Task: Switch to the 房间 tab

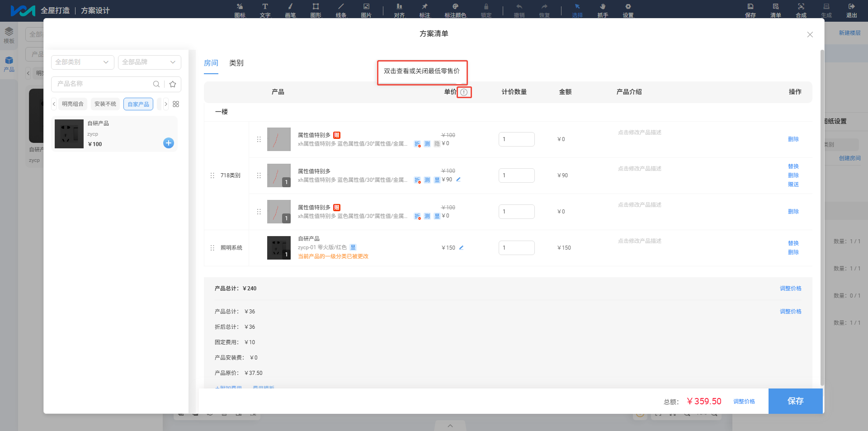Action: [x=211, y=63]
